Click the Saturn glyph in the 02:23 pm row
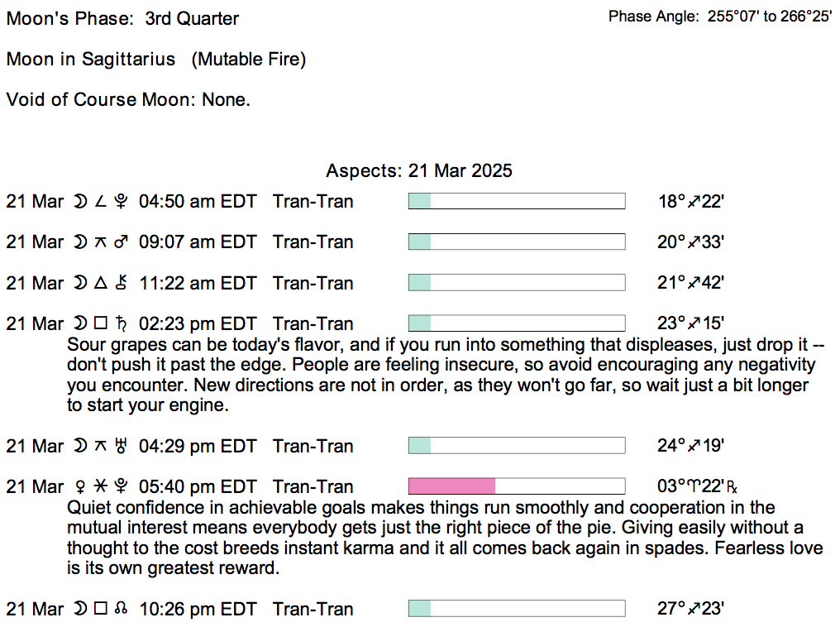The width and height of the screenshot is (840, 627). click(x=123, y=324)
